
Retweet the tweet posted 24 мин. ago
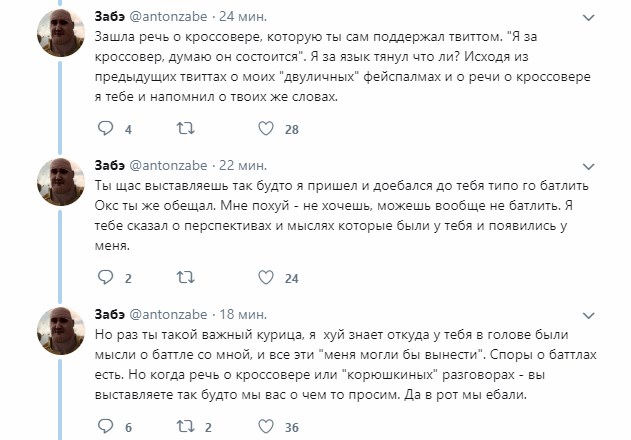pos(185,129)
